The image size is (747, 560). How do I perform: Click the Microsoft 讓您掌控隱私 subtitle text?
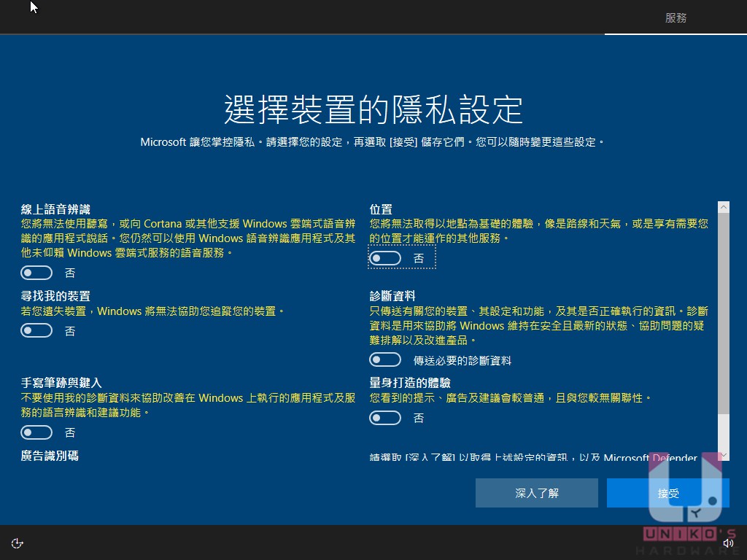[373, 142]
